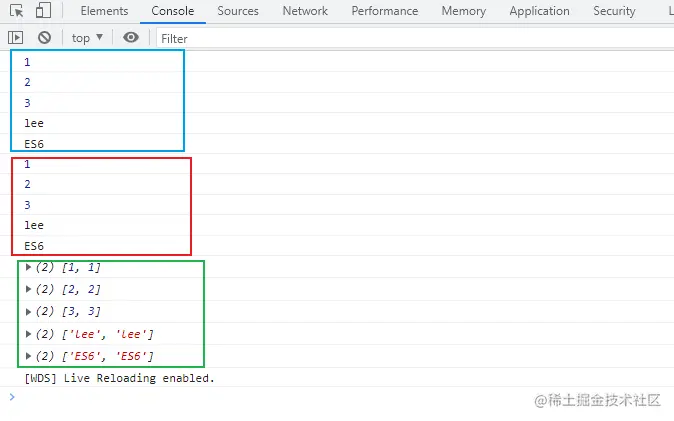Toggle the device toolbar icon

pos(43,11)
